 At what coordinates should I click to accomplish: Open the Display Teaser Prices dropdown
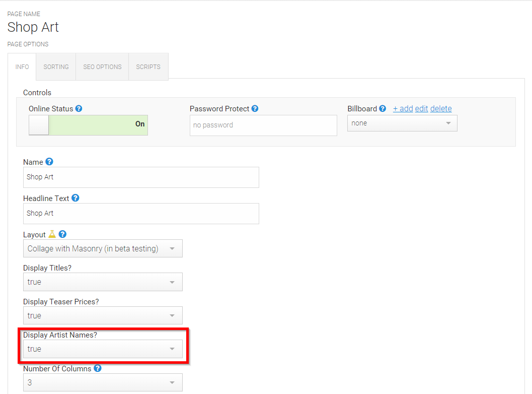pos(103,315)
